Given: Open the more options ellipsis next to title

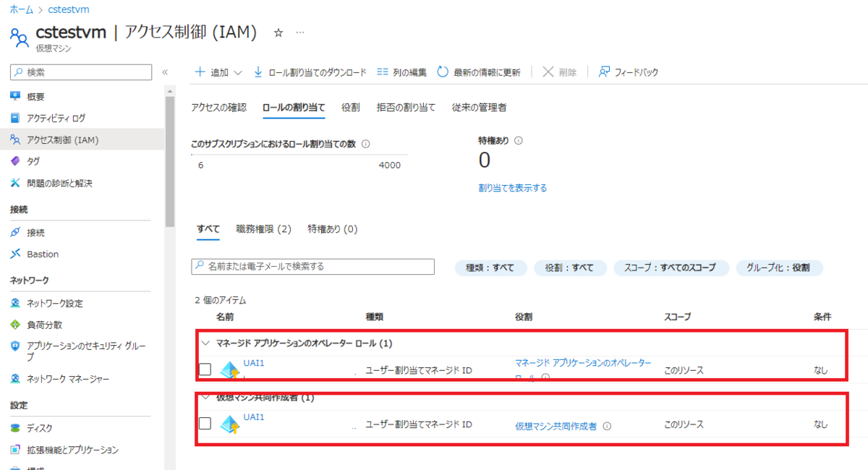Looking at the screenshot, I should 300,33.
